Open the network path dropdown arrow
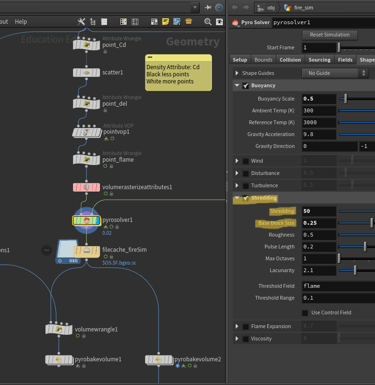Screen dimensions: 375x385 click(x=195, y=7)
